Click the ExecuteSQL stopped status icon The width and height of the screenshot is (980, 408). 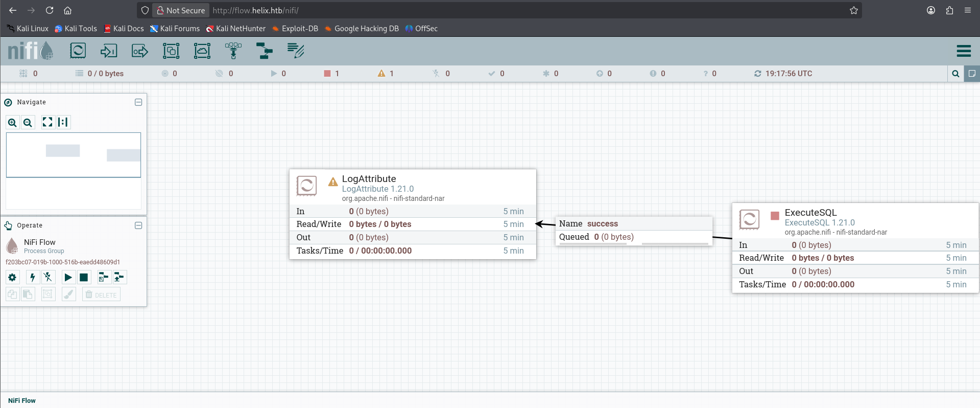(x=775, y=216)
